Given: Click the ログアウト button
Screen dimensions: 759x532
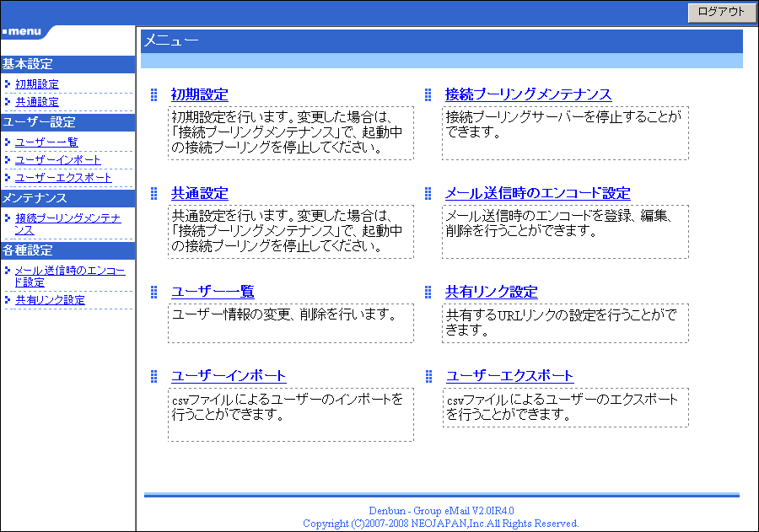Looking at the screenshot, I should click(x=722, y=12).
